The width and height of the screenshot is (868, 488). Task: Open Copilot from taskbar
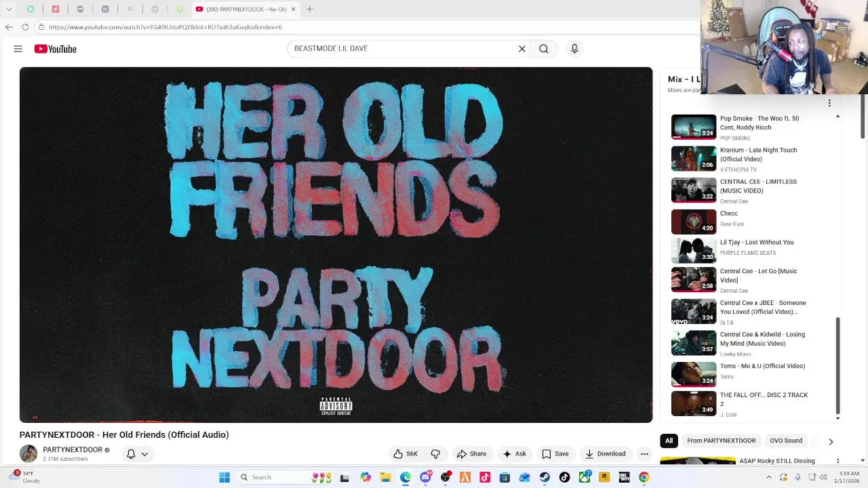[x=366, y=477]
